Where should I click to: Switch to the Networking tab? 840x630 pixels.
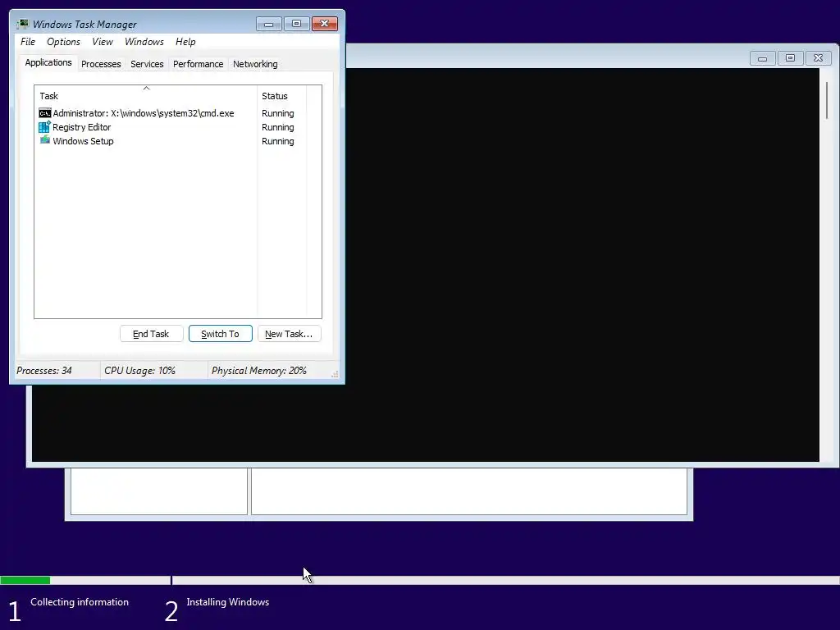(x=255, y=64)
